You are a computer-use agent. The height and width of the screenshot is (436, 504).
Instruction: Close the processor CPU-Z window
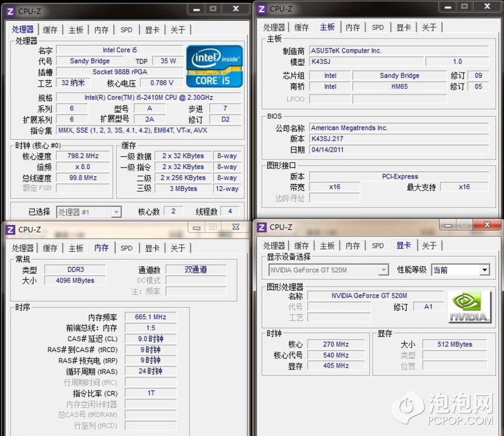(236, 9)
